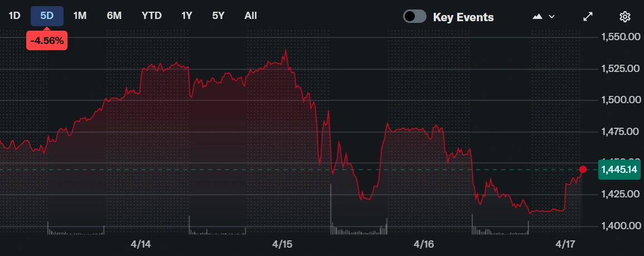Click the 4/15 date axis label

pyautogui.click(x=283, y=244)
